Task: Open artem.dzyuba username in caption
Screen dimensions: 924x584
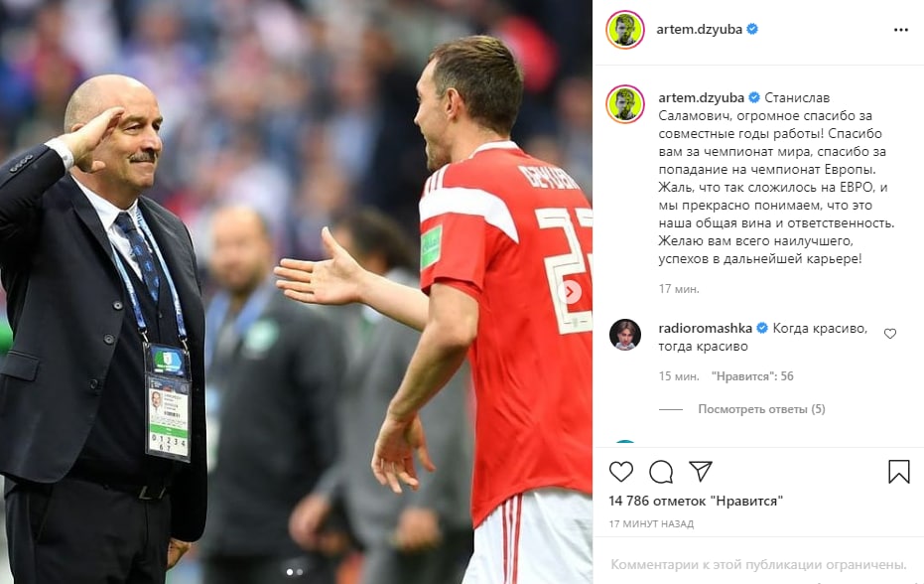Action: click(702, 97)
